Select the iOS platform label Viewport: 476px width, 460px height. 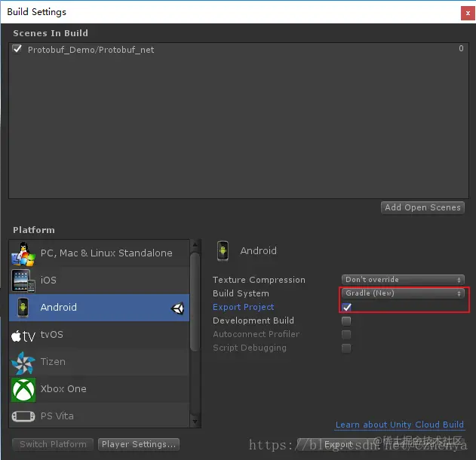pyautogui.click(x=48, y=280)
